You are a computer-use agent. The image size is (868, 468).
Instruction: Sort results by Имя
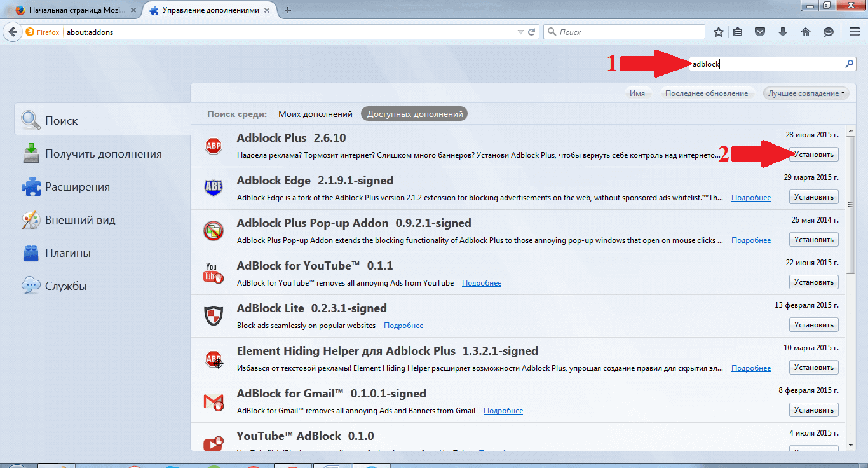pyautogui.click(x=637, y=93)
